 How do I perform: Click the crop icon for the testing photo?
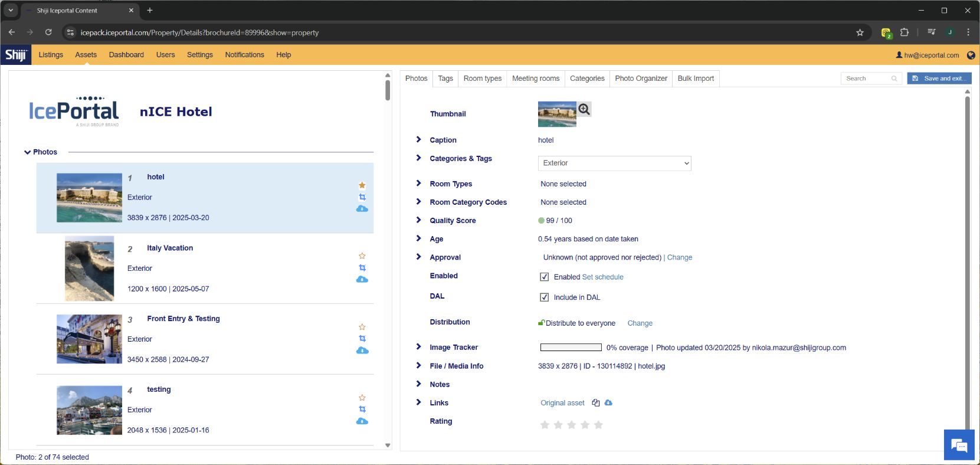click(362, 409)
